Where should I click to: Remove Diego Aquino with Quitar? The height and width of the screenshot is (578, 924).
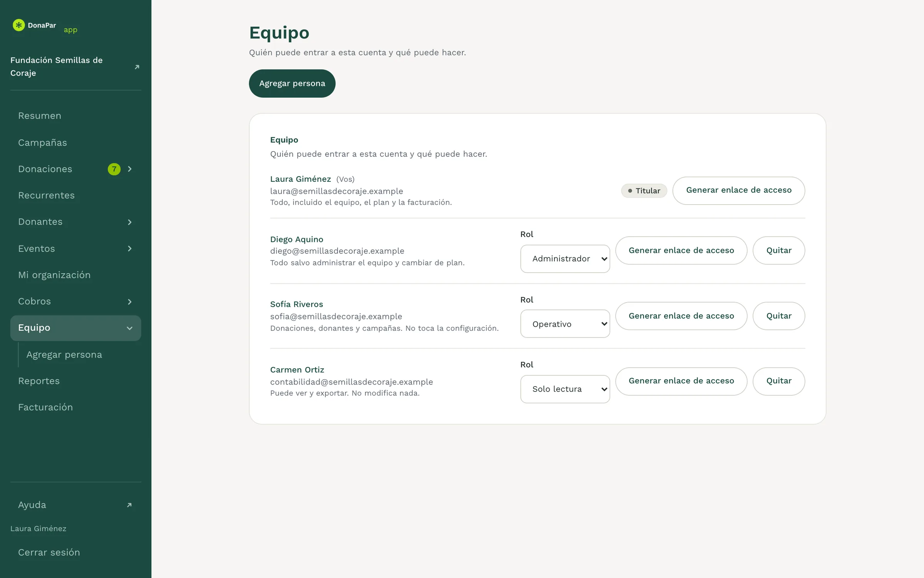tap(779, 250)
